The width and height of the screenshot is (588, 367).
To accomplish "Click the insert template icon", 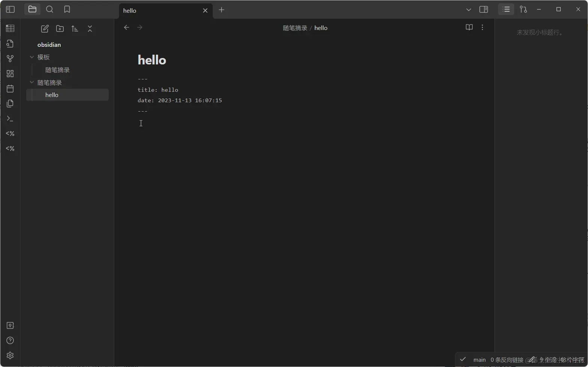I will 10,103.
